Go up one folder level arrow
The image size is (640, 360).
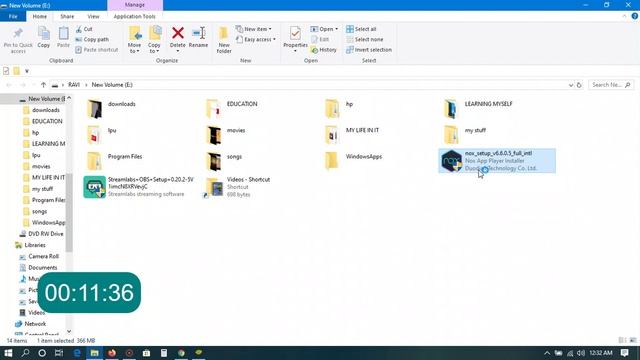click(43, 85)
